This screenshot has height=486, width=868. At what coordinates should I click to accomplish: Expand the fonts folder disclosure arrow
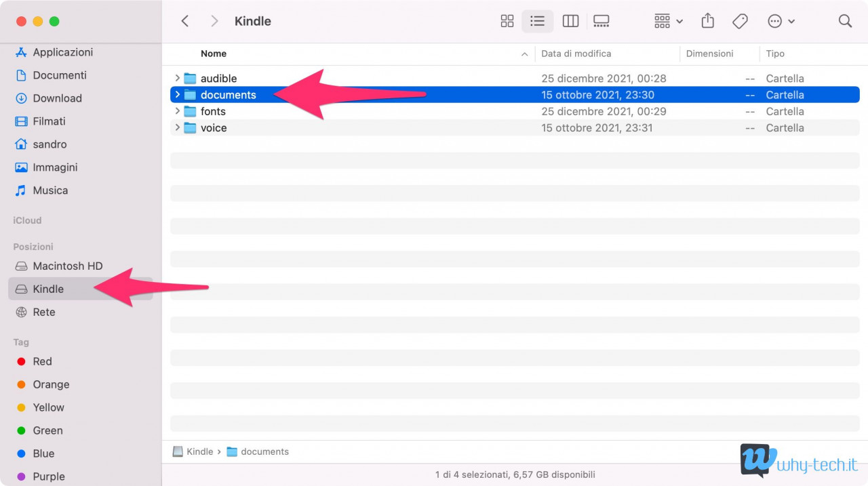[177, 111]
